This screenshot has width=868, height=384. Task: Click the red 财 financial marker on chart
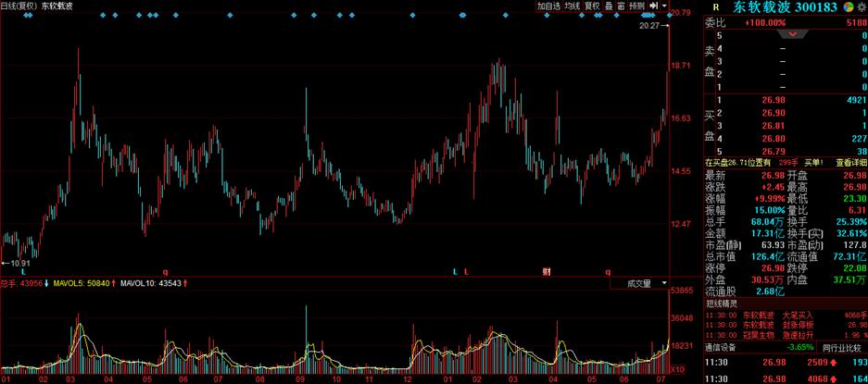click(547, 271)
